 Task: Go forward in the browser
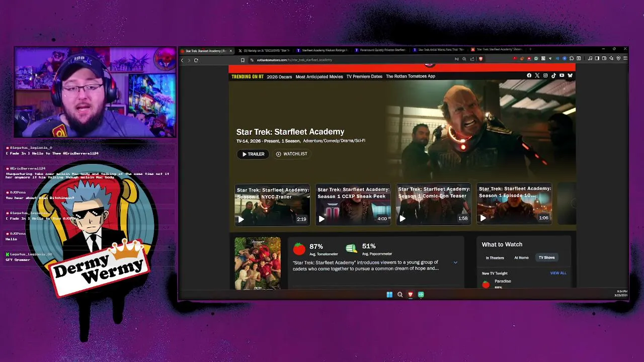[189, 60]
